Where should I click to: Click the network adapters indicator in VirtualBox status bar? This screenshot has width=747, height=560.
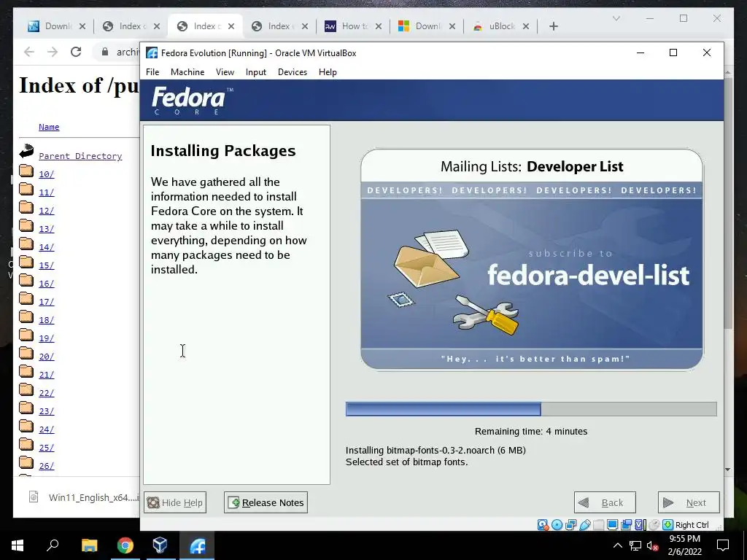point(570,525)
